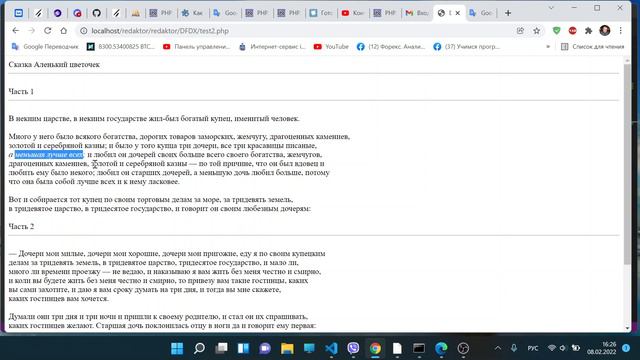Expand the hidden bookmarks overflow arrow
This screenshot has height=360, width=640.
(548, 47)
